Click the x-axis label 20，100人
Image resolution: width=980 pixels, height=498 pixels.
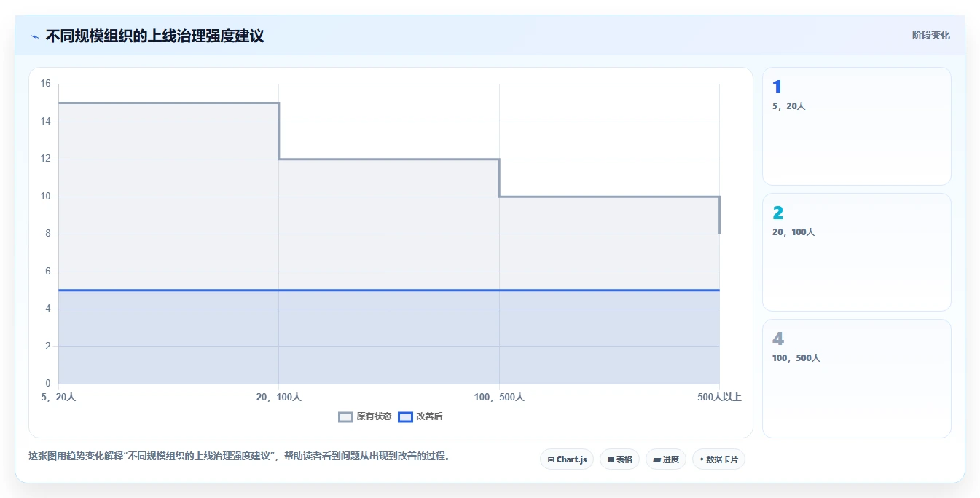tap(278, 397)
